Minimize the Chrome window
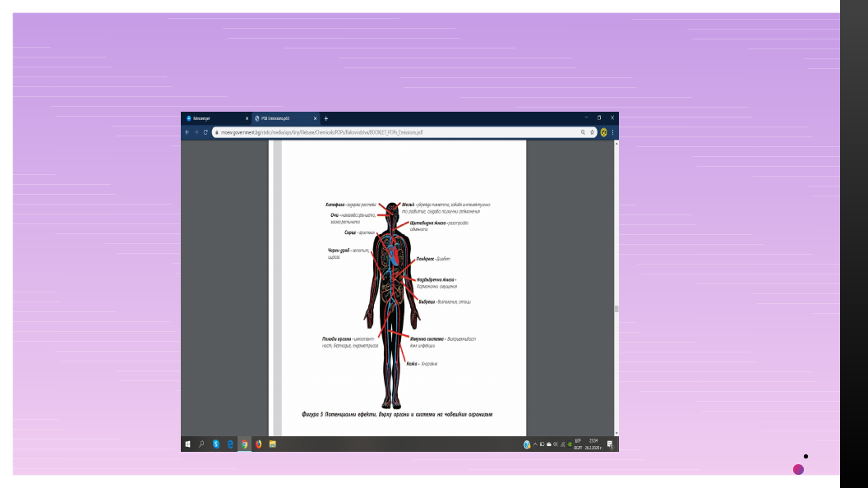This screenshot has width=868, height=488. point(586,117)
